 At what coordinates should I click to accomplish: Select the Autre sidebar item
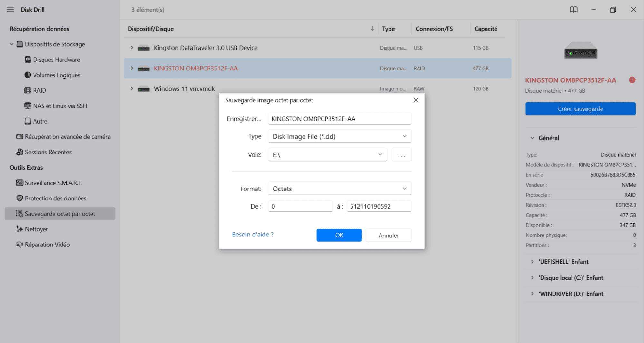click(40, 121)
